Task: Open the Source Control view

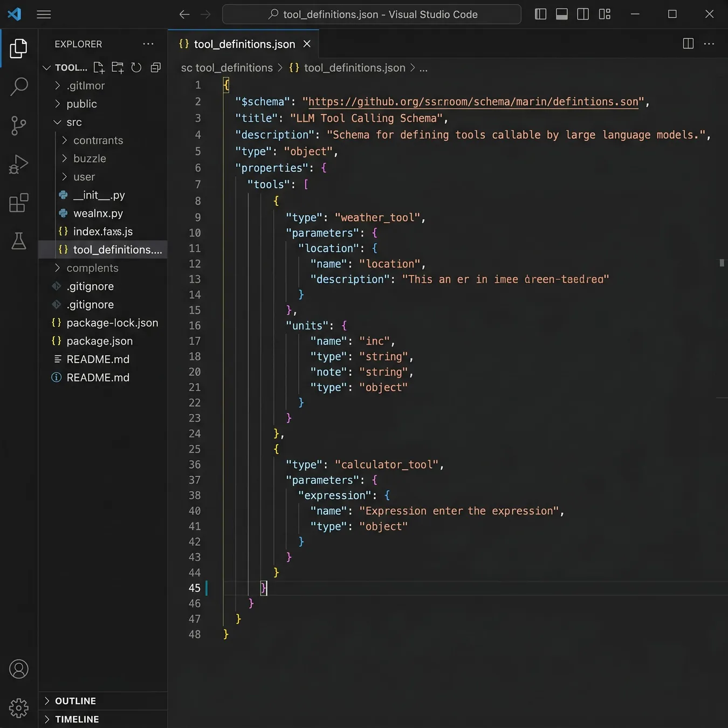Action: [19, 125]
